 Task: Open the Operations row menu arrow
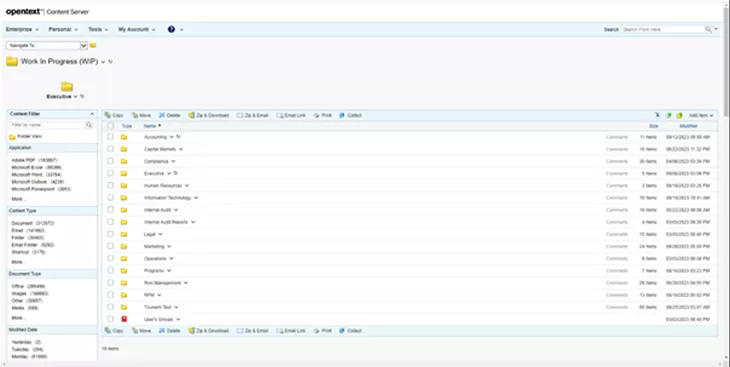click(171, 258)
